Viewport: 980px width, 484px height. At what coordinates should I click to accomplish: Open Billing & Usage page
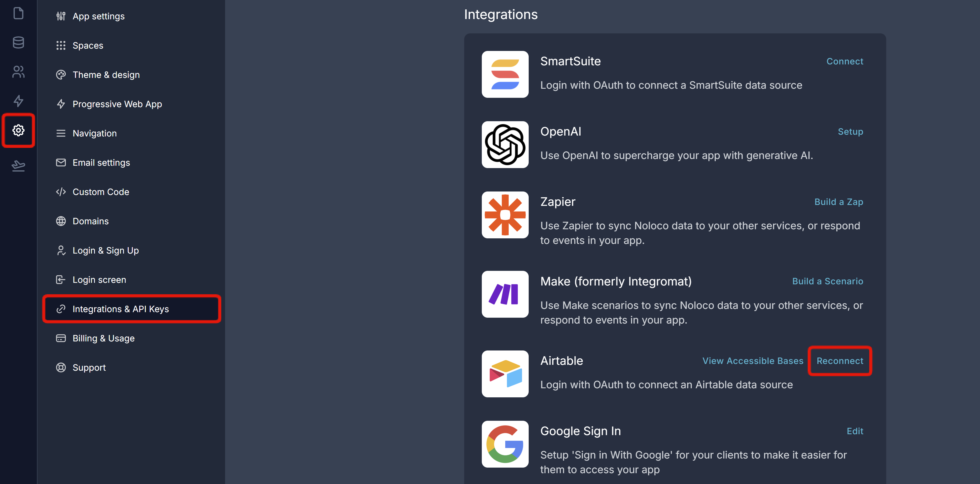click(x=103, y=338)
